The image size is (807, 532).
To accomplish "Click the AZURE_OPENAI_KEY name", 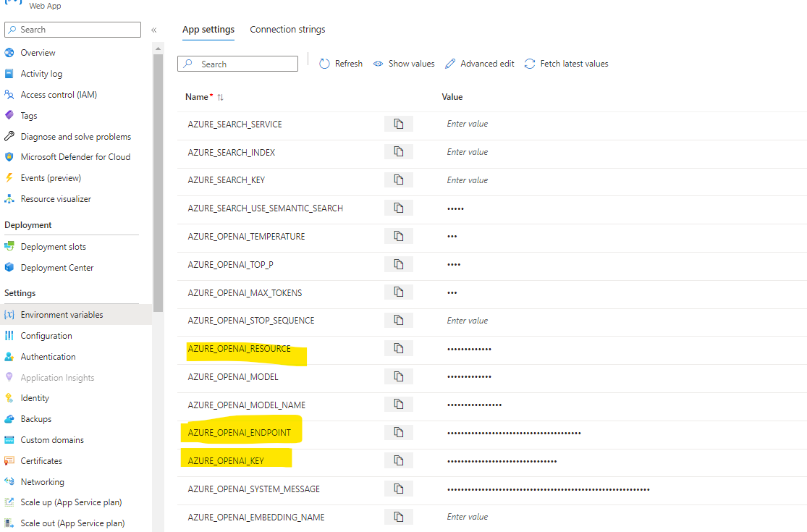I will point(226,461).
